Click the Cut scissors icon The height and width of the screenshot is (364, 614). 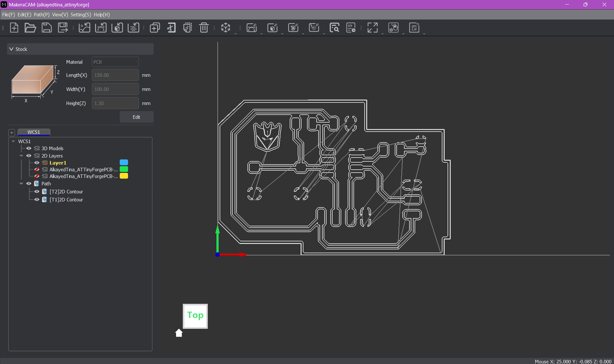[171, 28]
